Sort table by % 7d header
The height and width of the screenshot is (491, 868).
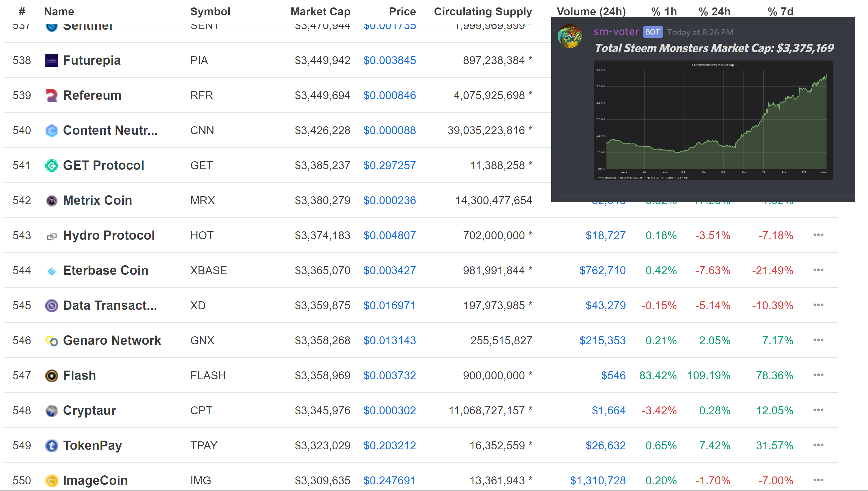[781, 12]
